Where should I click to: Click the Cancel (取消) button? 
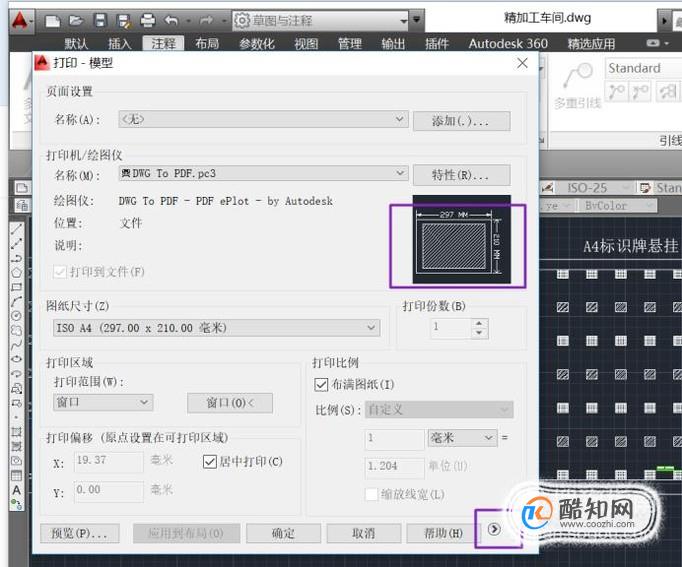click(x=364, y=533)
